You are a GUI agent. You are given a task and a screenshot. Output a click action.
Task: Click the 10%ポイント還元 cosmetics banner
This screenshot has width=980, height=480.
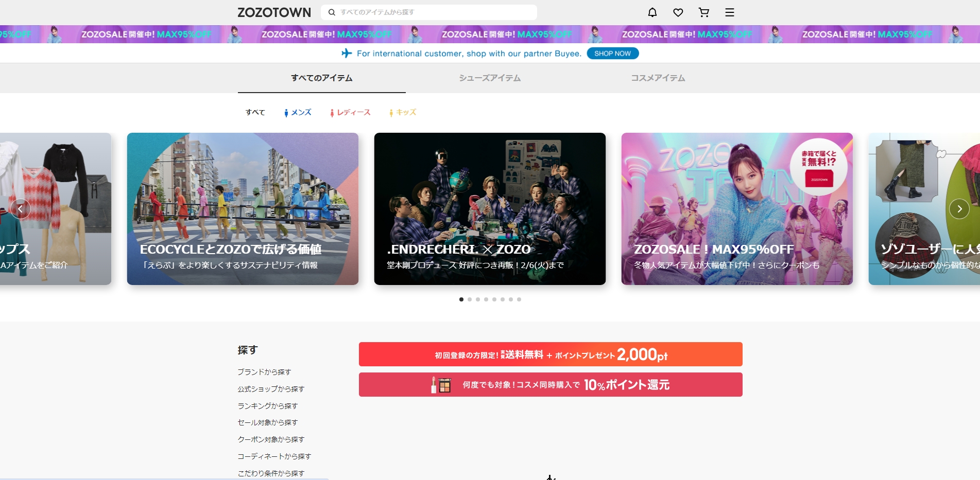coord(551,385)
